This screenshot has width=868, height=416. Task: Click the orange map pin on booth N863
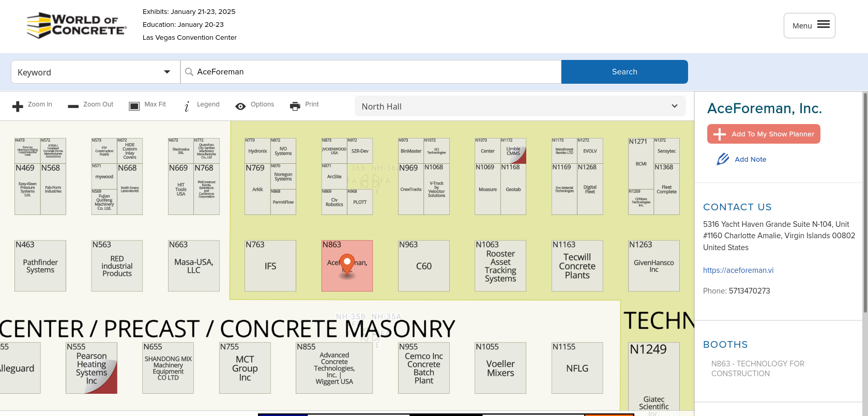tap(347, 265)
